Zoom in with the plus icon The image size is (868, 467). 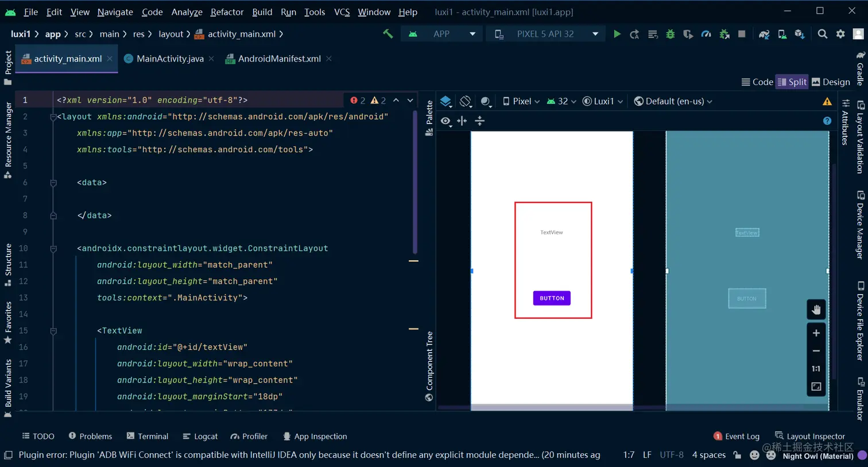tap(816, 333)
